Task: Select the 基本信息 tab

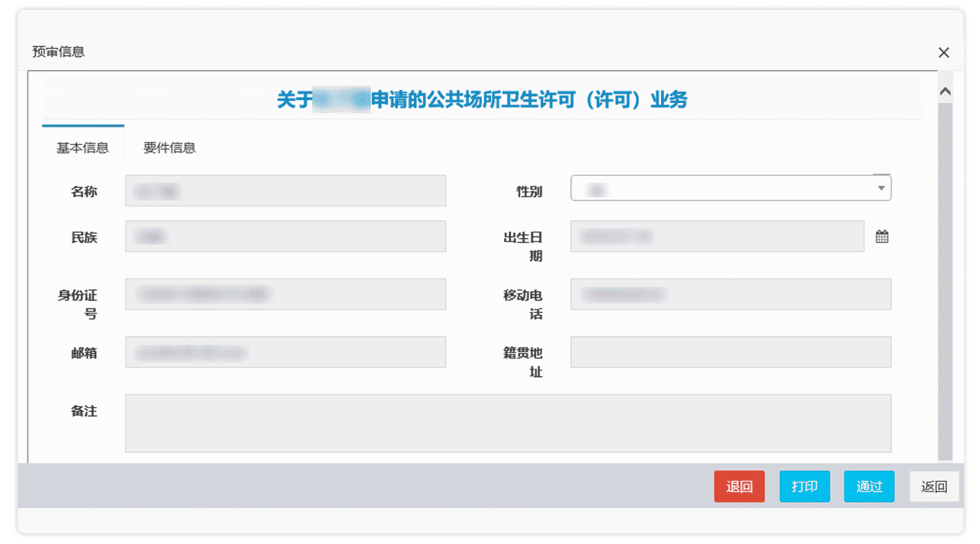Action: click(82, 147)
